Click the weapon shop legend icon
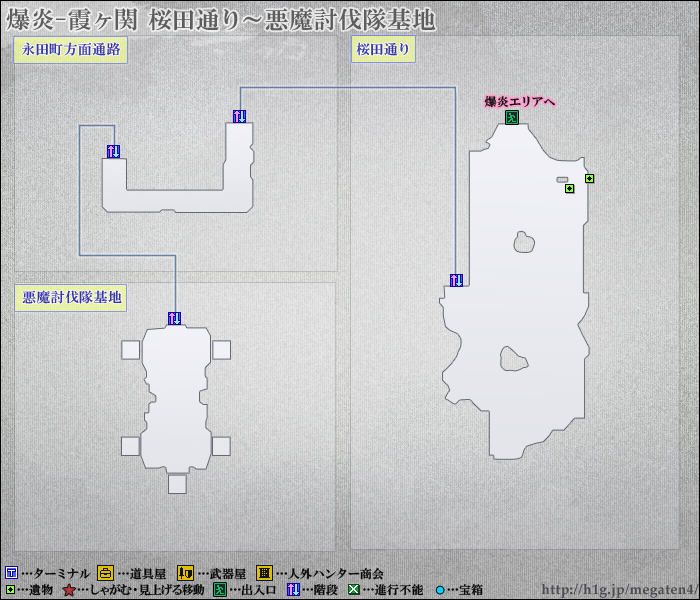 point(185,573)
